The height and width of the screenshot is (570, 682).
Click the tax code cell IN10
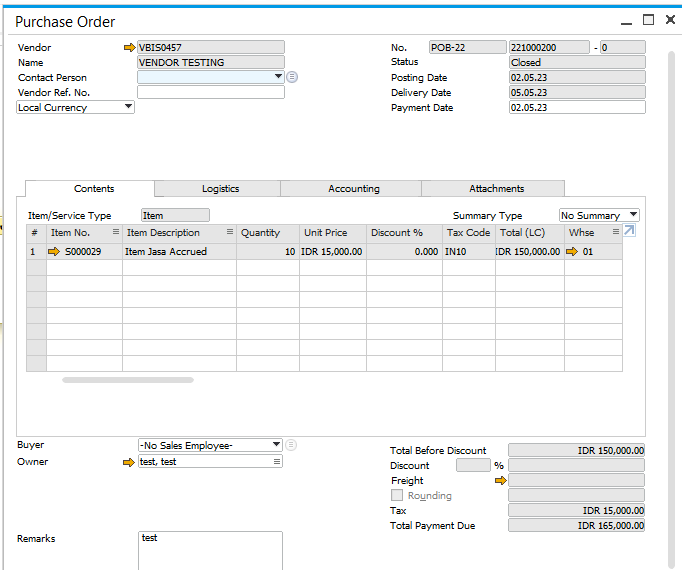point(469,251)
